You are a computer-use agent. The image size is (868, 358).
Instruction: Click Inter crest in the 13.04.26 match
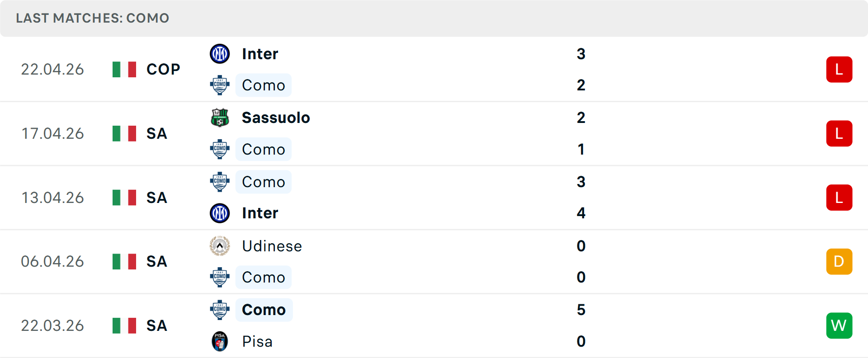(220, 213)
